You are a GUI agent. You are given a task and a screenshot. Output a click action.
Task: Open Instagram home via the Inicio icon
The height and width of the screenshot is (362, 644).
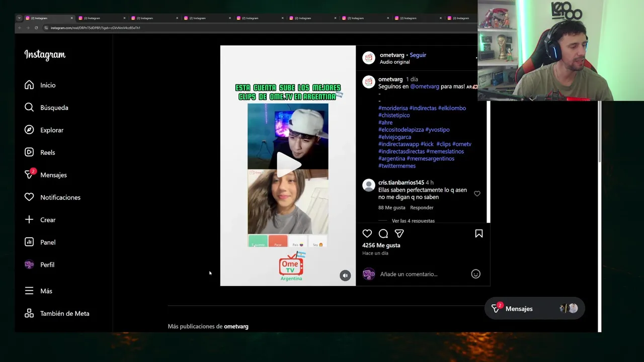coord(29,85)
